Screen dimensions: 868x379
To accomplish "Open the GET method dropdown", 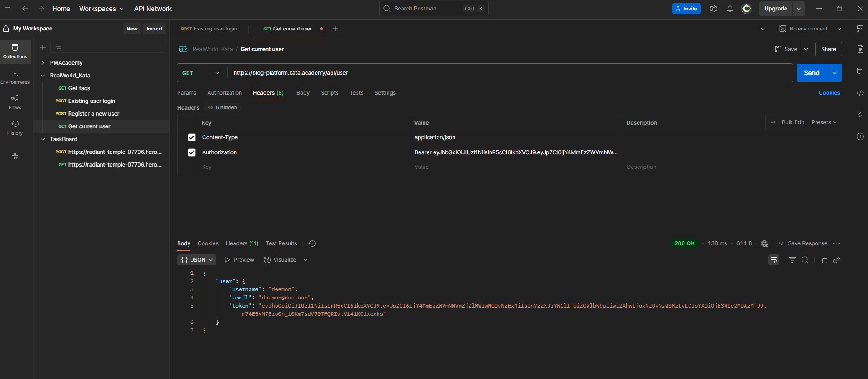I will (x=201, y=73).
